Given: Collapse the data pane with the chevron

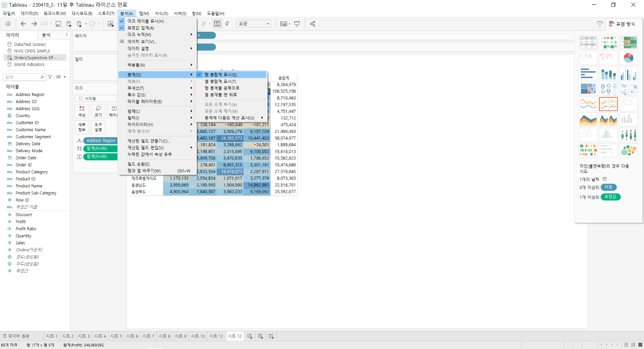Looking at the screenshot, I should click(67, 35).
